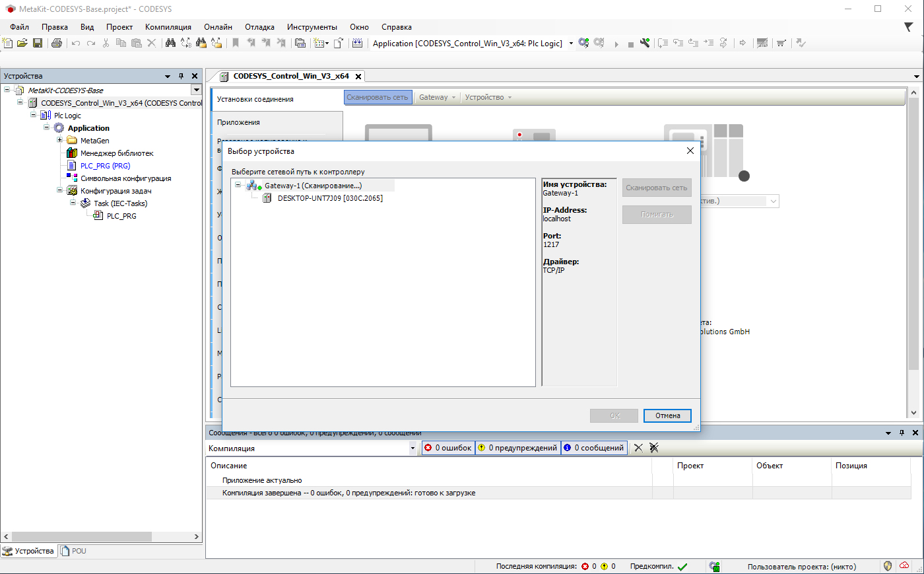Click the Gateway-1 network icon in dialog

253,186
